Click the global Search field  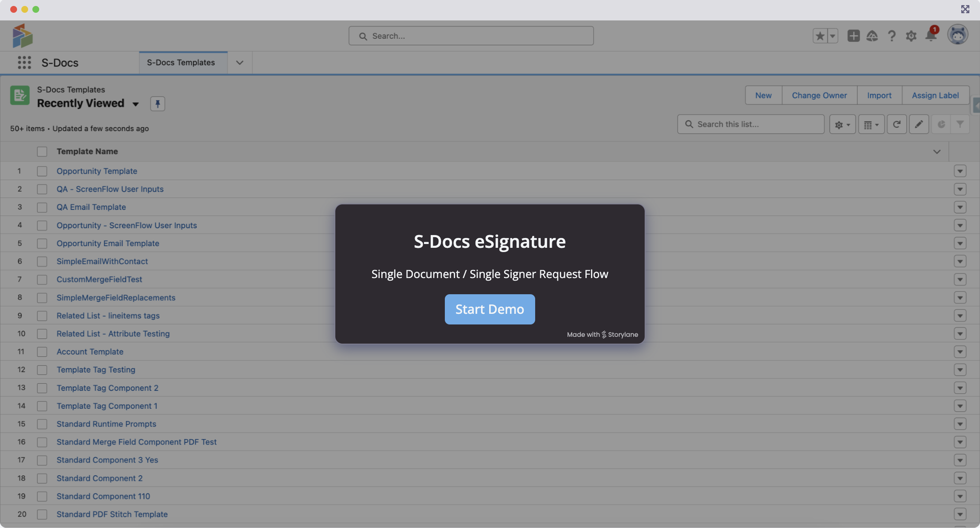471,36
